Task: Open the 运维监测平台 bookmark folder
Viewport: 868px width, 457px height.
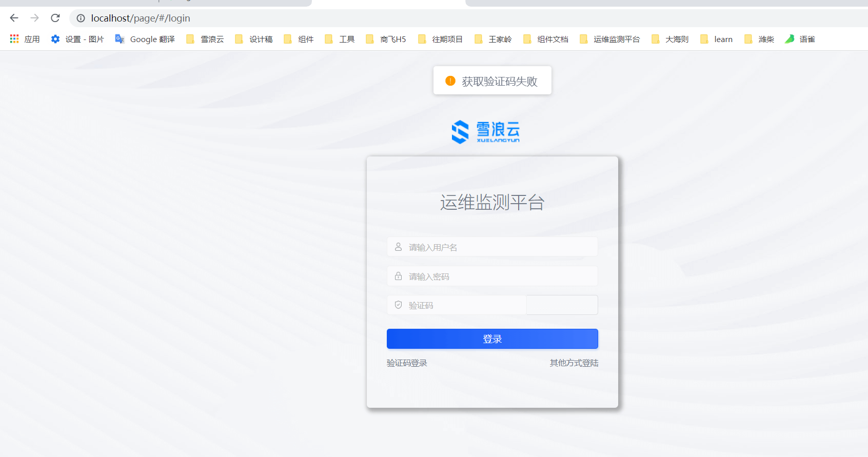Action: coord(609,39)
